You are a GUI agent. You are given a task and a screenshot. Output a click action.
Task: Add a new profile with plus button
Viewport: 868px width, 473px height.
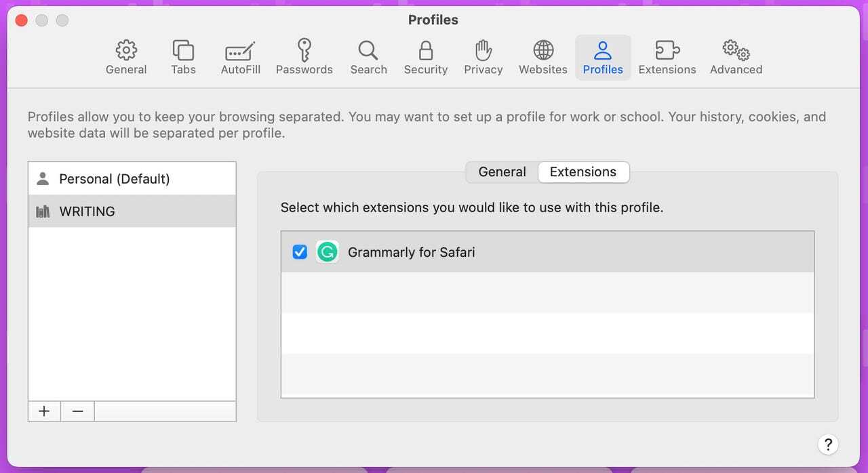pyautogui.click(x=44, y=411)
